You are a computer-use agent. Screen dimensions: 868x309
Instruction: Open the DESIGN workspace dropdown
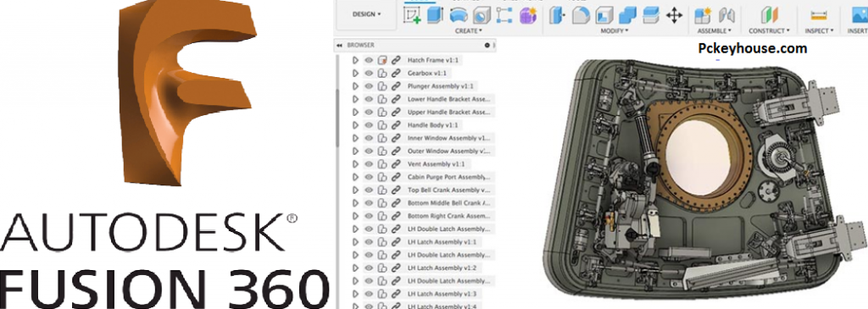pyautogui.click(x=367, y=14)
